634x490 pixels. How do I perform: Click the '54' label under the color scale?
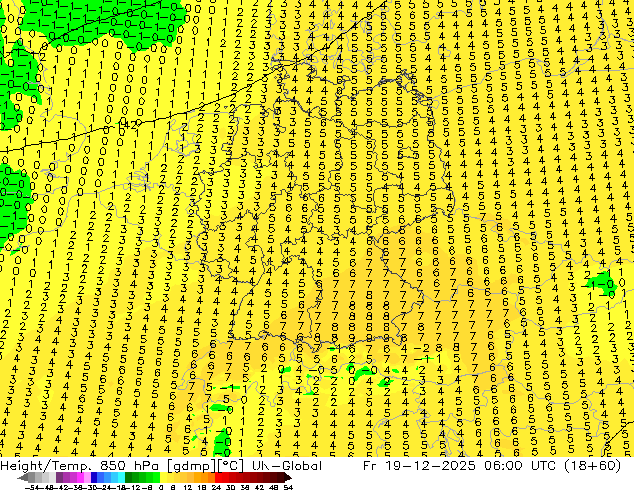point(288,487)
